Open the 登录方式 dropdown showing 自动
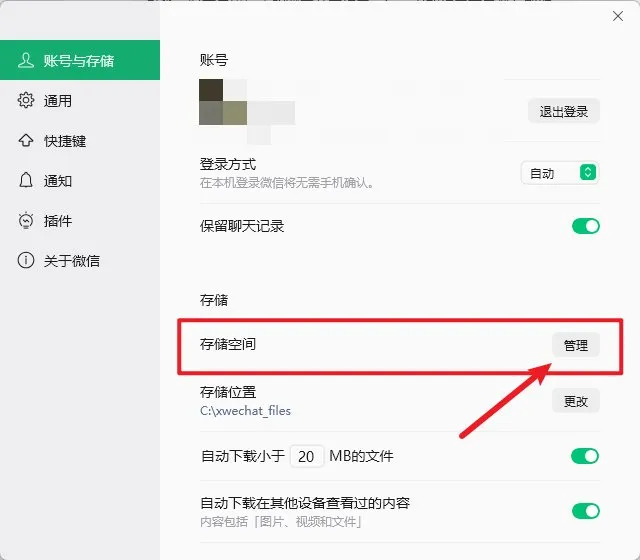Viewport: 640px width, 560px height. [560, 173]
